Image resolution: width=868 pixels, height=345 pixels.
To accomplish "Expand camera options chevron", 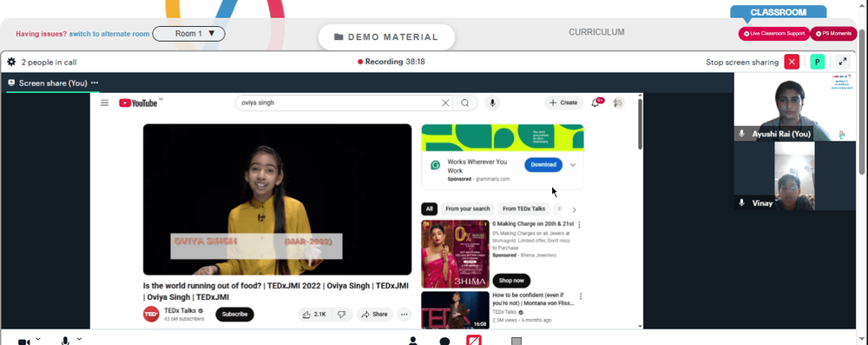I will (37, 338).
